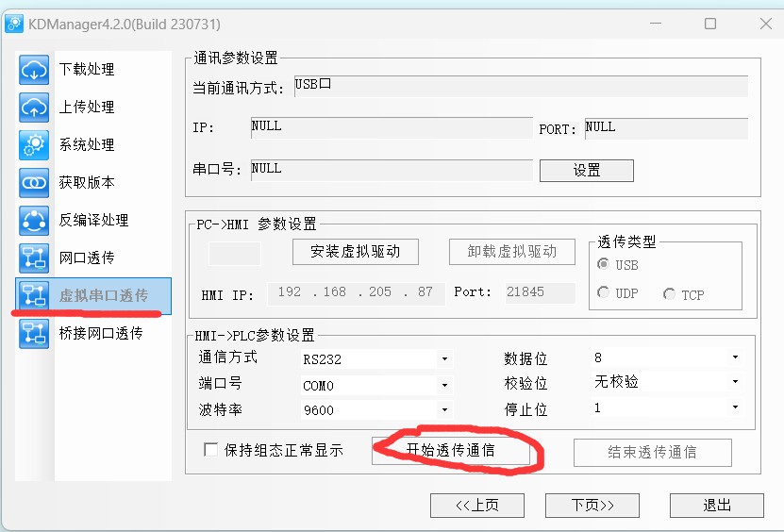Viewport: 784px width, 532px height.
Task: Expand the 波特率 9600 dropdown
Action: [444, 410]
